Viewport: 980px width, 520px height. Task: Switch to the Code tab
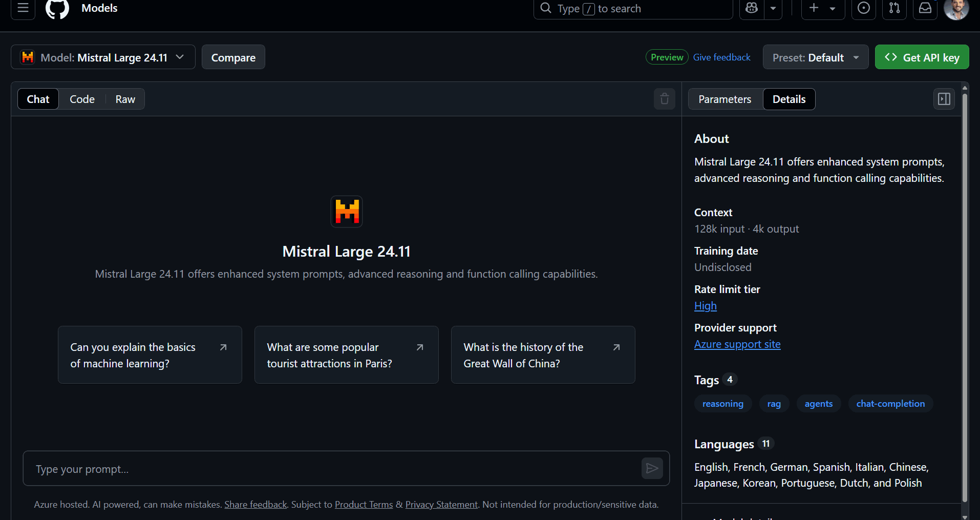tap(82, 99)
